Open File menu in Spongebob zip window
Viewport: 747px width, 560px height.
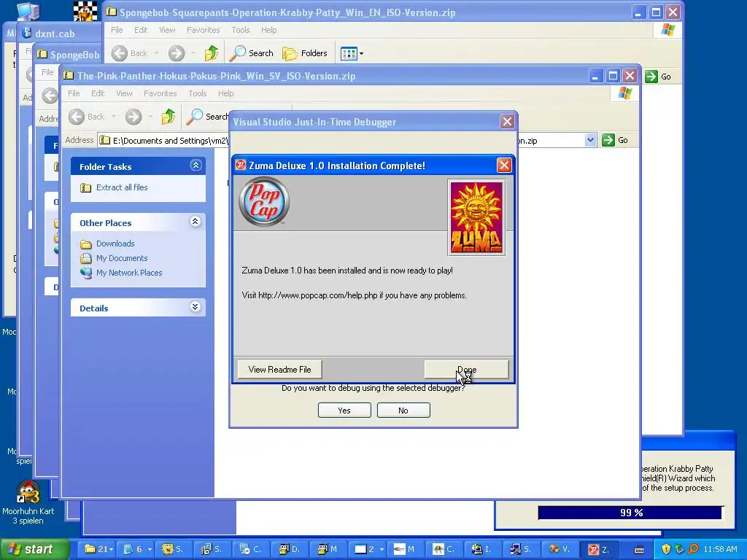click(x=117, y=29)
